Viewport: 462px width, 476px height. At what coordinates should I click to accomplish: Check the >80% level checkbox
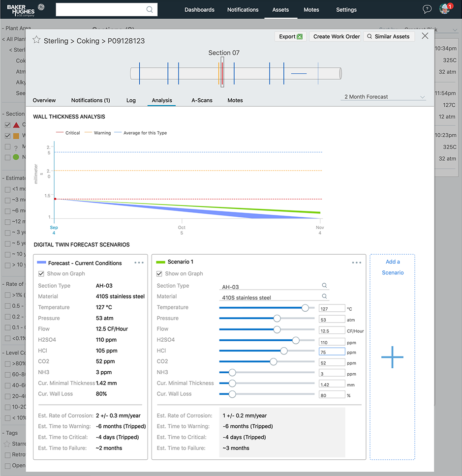point(7,364)
